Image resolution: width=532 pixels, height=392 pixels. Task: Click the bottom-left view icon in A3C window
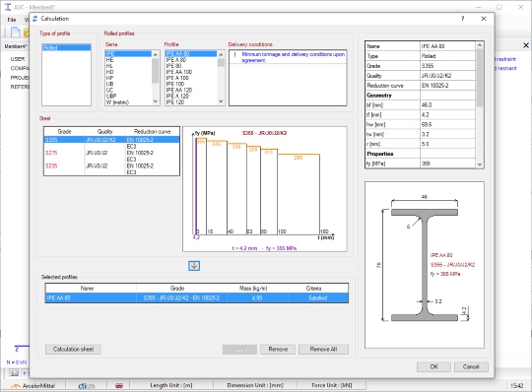14,373
